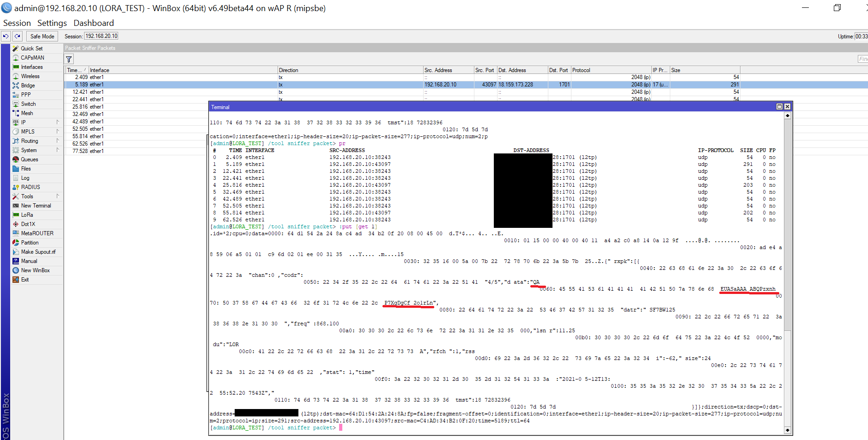Click the Session address field
Image resolution: width=868 pixels, height=440 pixels.
click(101, 36)
